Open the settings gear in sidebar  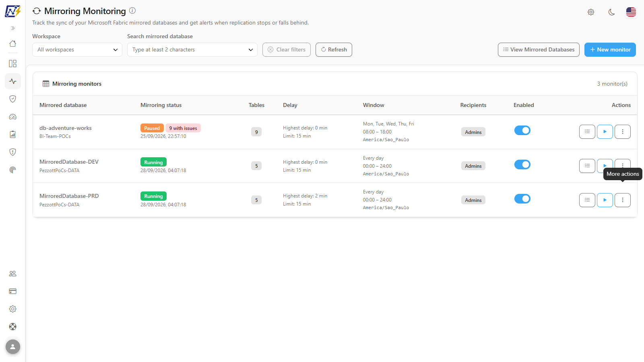(13, 309)
